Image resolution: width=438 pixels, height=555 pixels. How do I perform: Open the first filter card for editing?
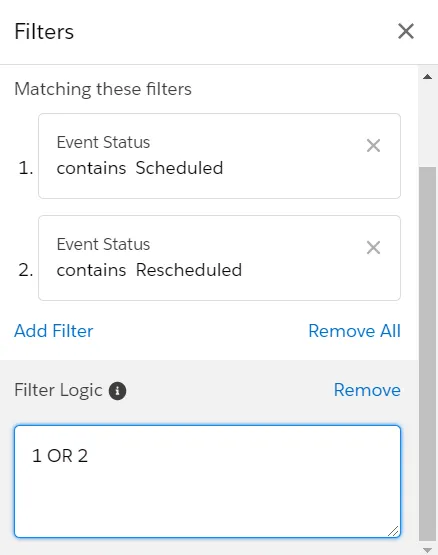click(220, 156)
